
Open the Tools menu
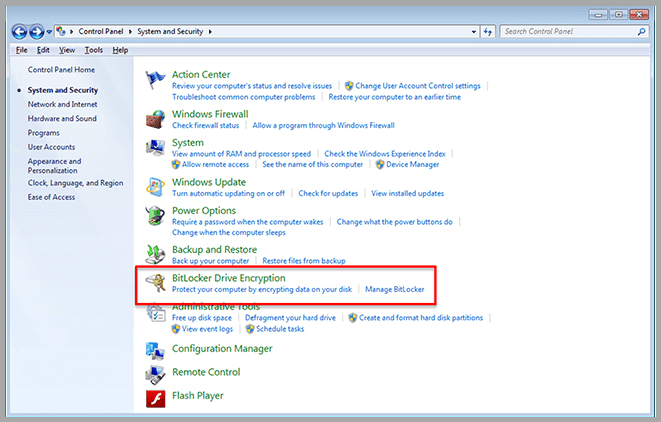click(x=94, y=50)
